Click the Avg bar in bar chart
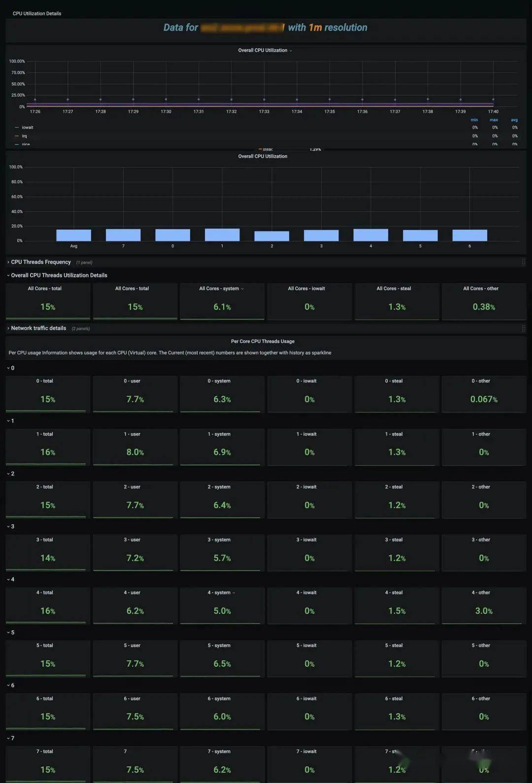The width and height of the screenshot is (532, 783). tap(74, 235)
